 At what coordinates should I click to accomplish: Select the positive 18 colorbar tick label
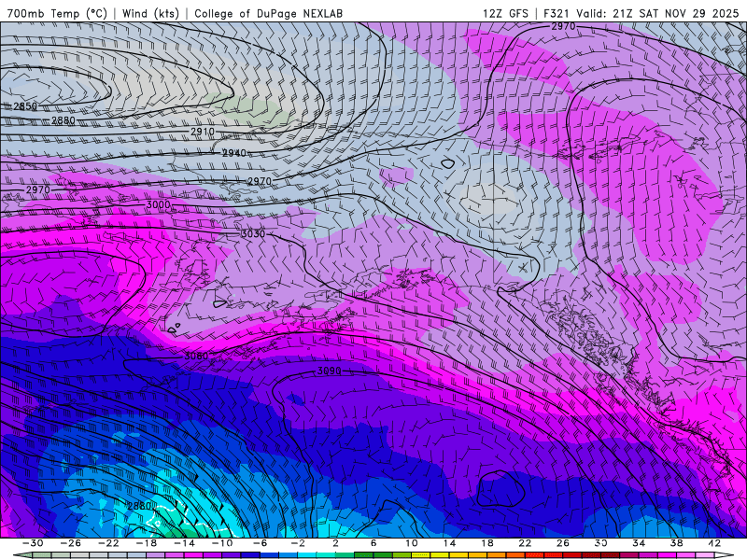pyautogui.click(x=486, y=543)
